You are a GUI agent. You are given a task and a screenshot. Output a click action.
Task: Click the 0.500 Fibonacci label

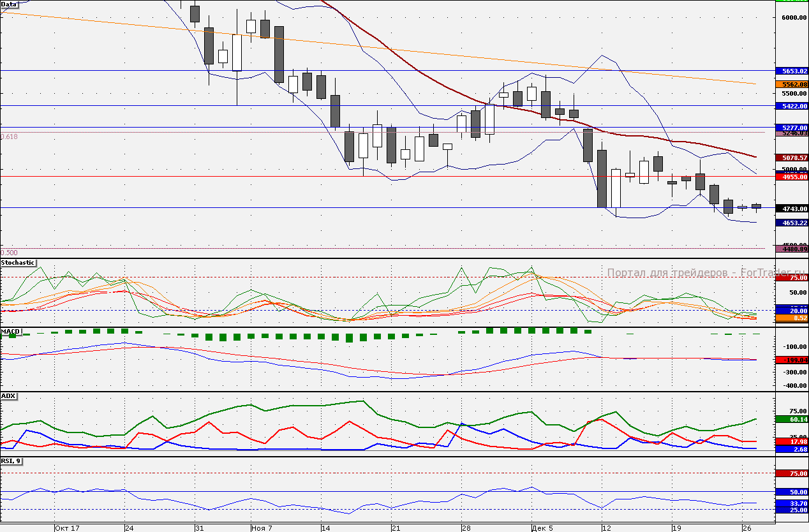pyautogui.click(x=10, y=253)
